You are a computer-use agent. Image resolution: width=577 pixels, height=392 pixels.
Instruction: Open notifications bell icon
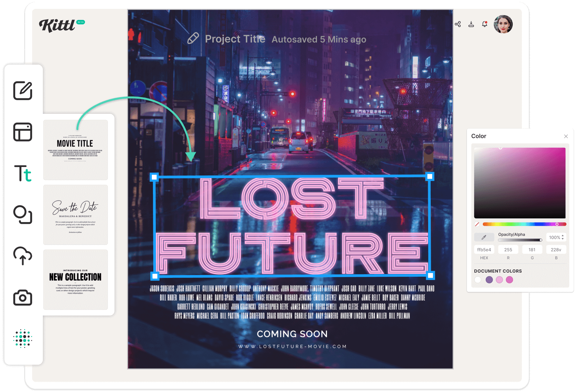pyautogui.click(x=485, y=24)
